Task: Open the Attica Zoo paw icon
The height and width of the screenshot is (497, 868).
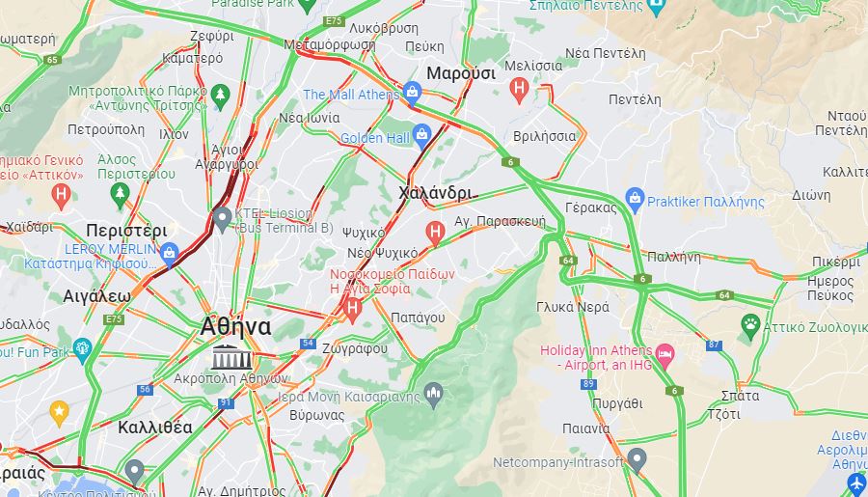Action: (750, 326)
